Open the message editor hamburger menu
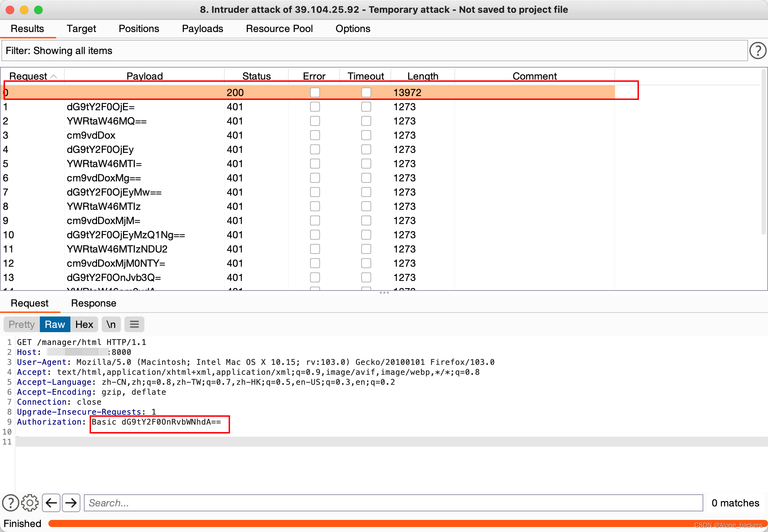The height and width of the screenshot is (532, 768). [134, 324]
